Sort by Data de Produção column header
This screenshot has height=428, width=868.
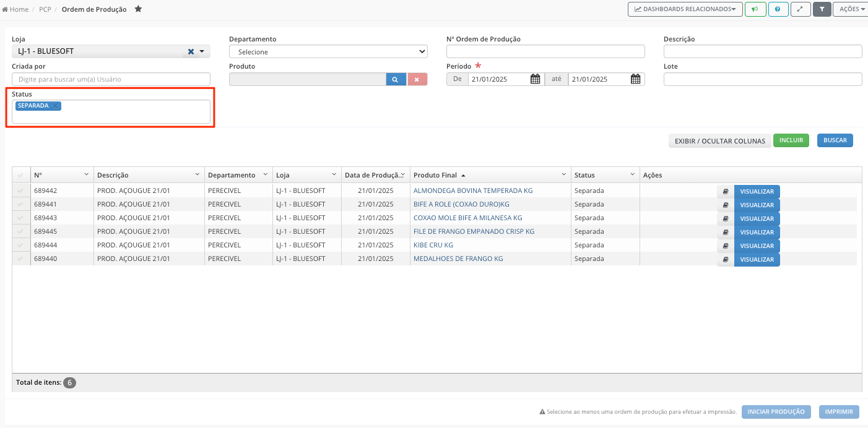point(373,175)
